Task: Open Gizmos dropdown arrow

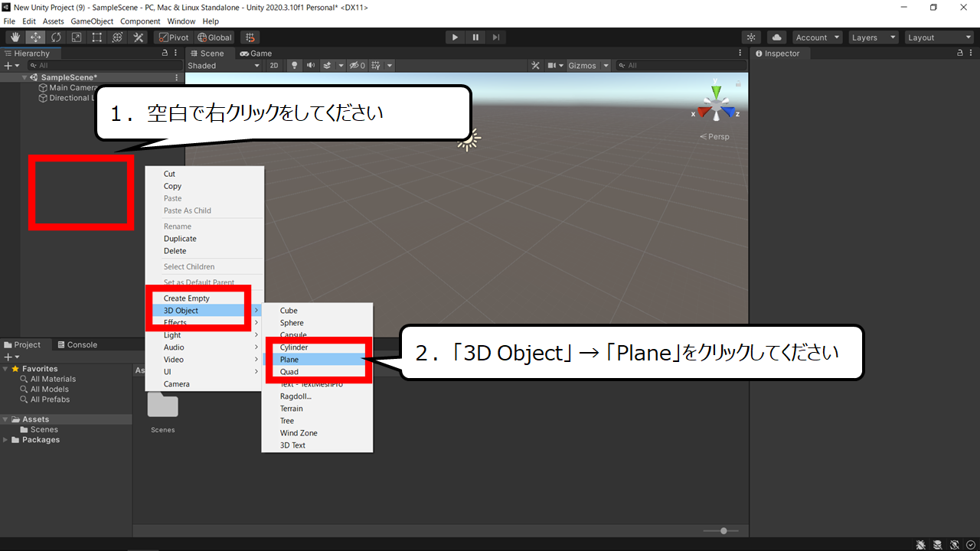Action: coord(606,66)
